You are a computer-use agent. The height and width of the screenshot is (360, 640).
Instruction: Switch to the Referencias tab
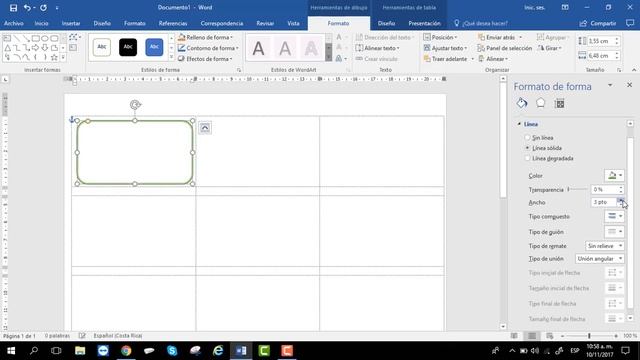(173, 23)
